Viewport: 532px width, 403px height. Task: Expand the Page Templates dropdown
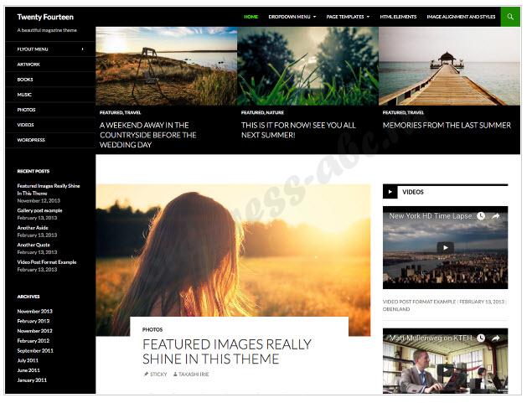[x=348, y=17]
